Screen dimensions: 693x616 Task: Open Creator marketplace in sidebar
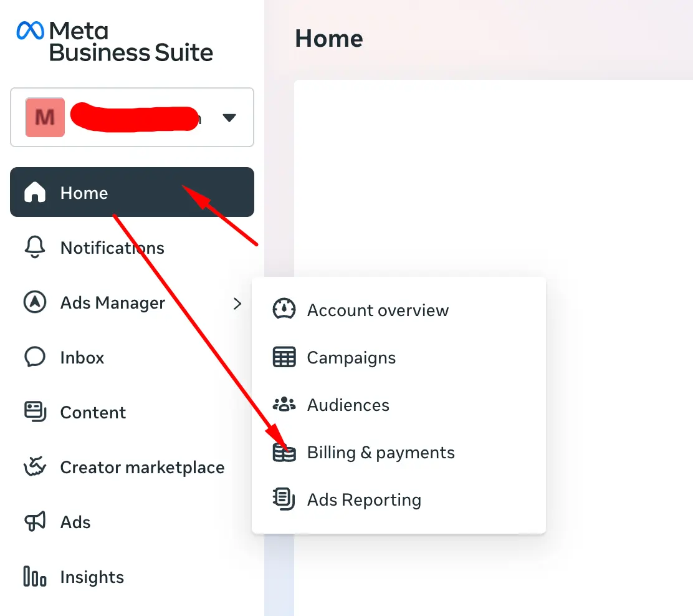(x=142, y=468)
